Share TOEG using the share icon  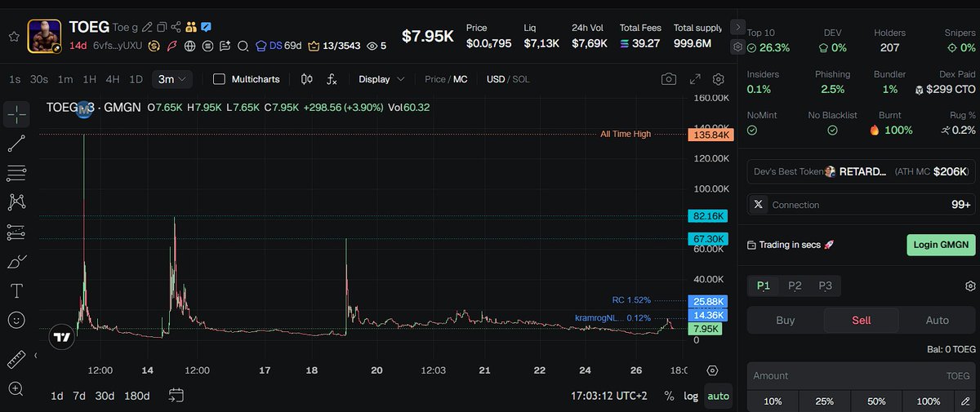[x=176, y=27]
